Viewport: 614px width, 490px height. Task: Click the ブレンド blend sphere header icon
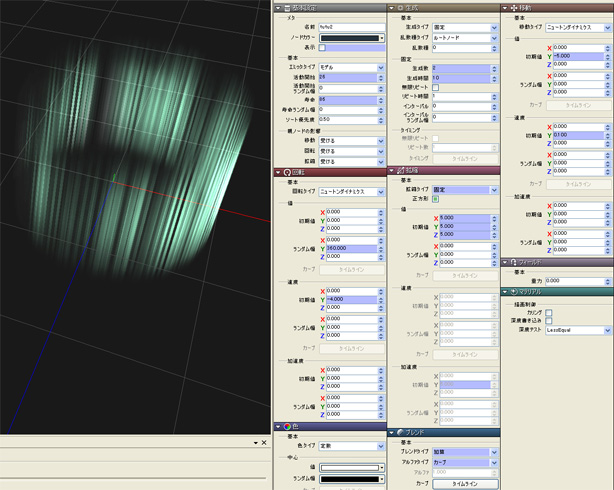401,432
